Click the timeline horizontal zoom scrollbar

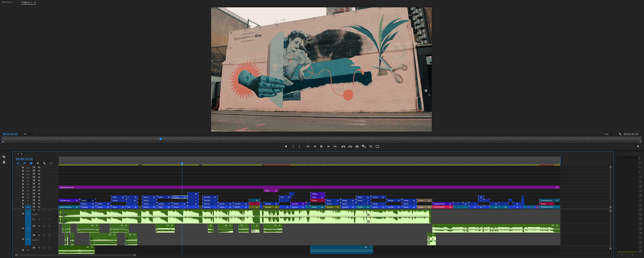(x=75, y=255)
